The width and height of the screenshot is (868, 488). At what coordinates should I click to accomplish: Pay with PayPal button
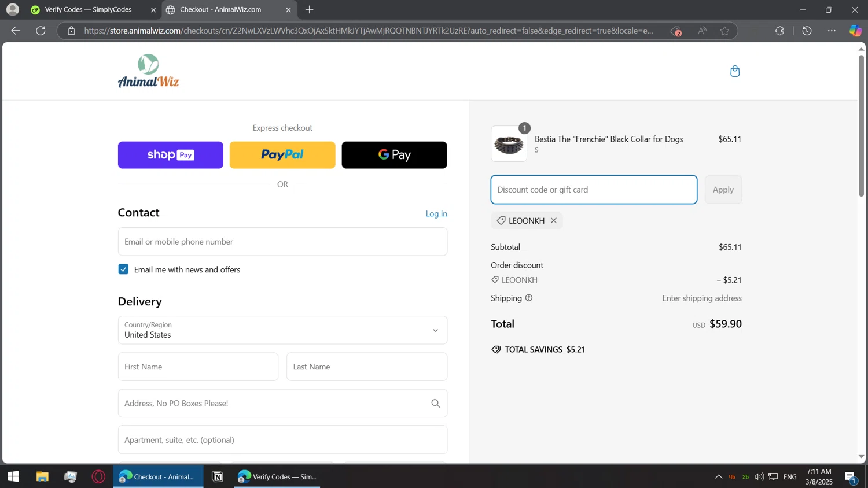click(282, 155)
